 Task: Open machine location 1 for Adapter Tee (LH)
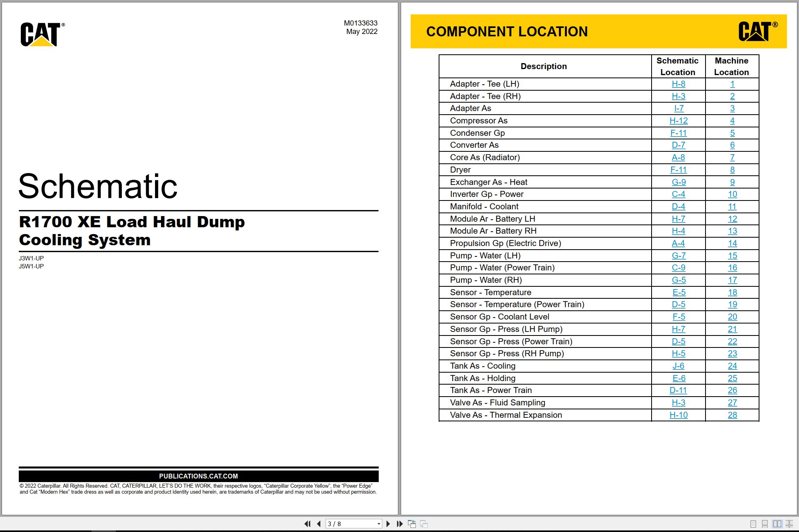pyautogui.click(x=732, y=84)
